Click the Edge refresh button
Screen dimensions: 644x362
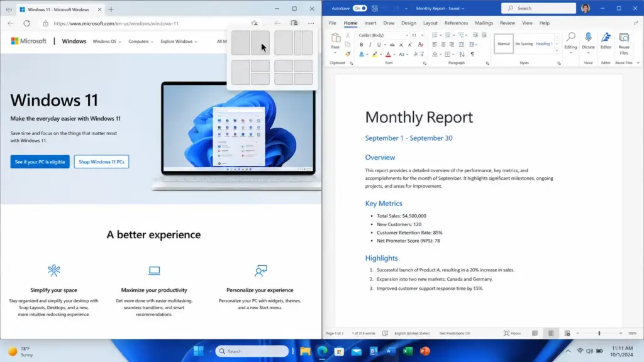pos(26,23)
